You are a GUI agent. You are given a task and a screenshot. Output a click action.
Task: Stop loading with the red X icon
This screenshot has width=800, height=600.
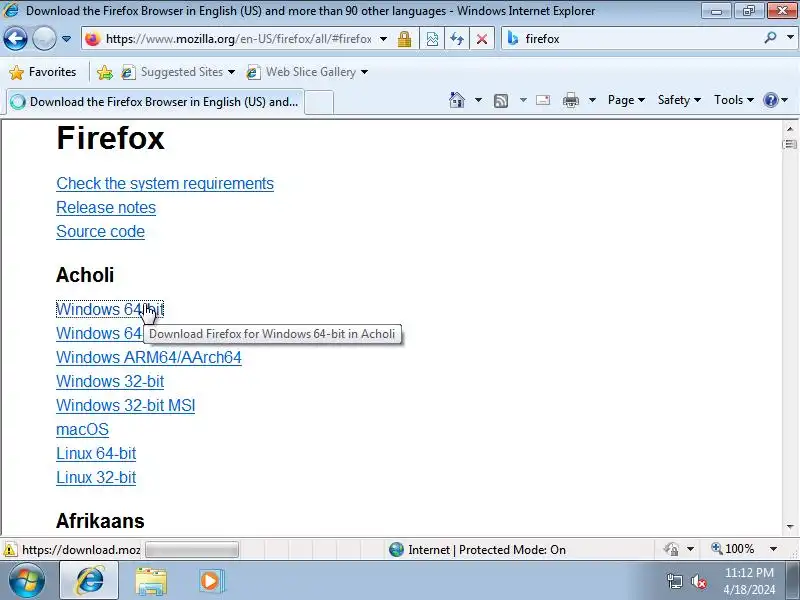click(x=482, y=39)
